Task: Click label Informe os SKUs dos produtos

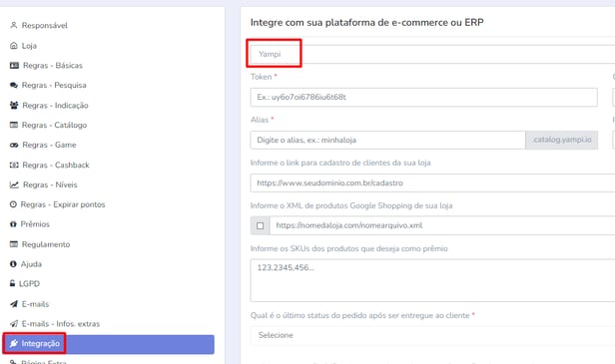Action: pyautogui.click(x=349, y=248)
